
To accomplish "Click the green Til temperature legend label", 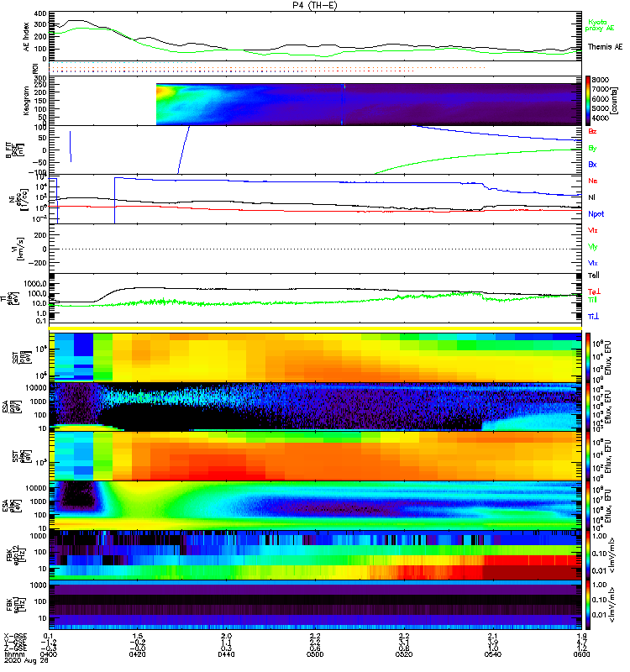I will coord(592,300).
